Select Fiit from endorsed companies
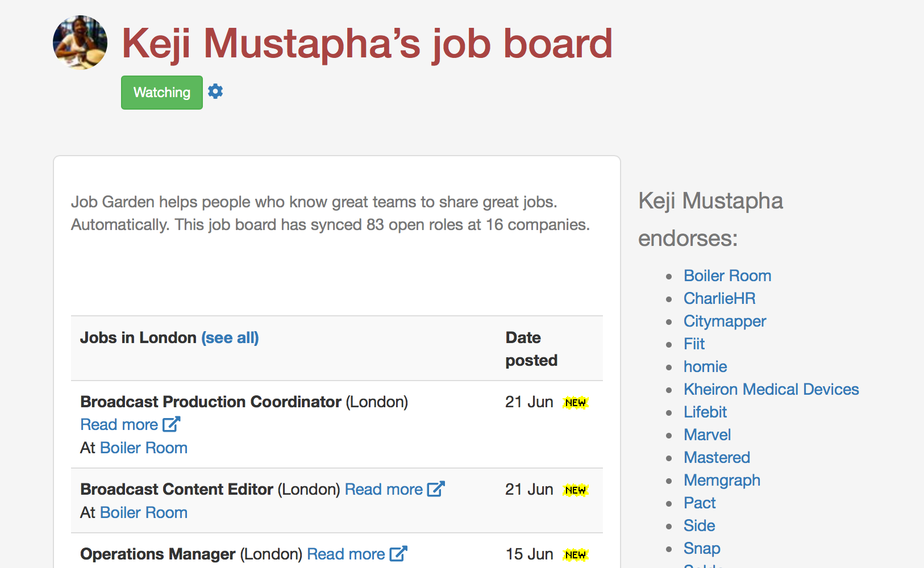This screenshot has width=924, height=568. [694, 344]
